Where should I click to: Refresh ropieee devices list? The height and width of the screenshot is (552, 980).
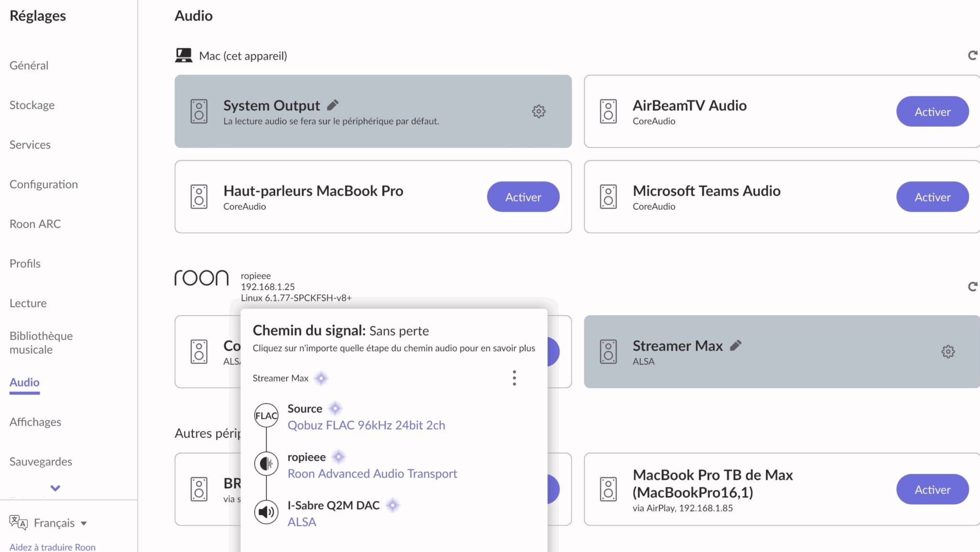[972, 286]
